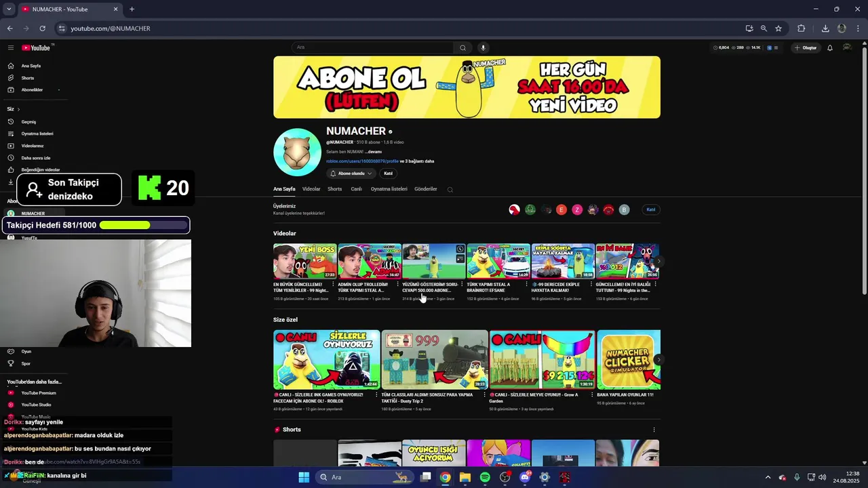The image size is (868, 488).
Task: Click the Windows Start button
Action: 304,477
